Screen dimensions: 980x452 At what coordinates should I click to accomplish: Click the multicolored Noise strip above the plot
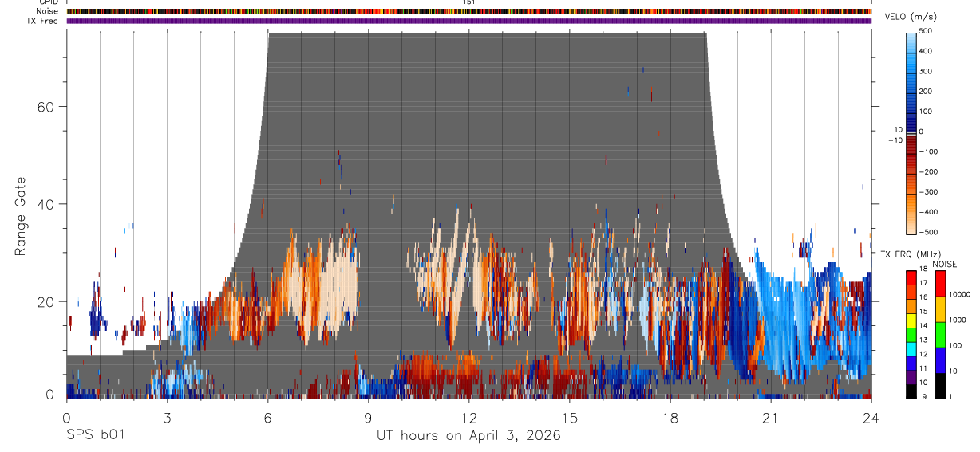469,11
